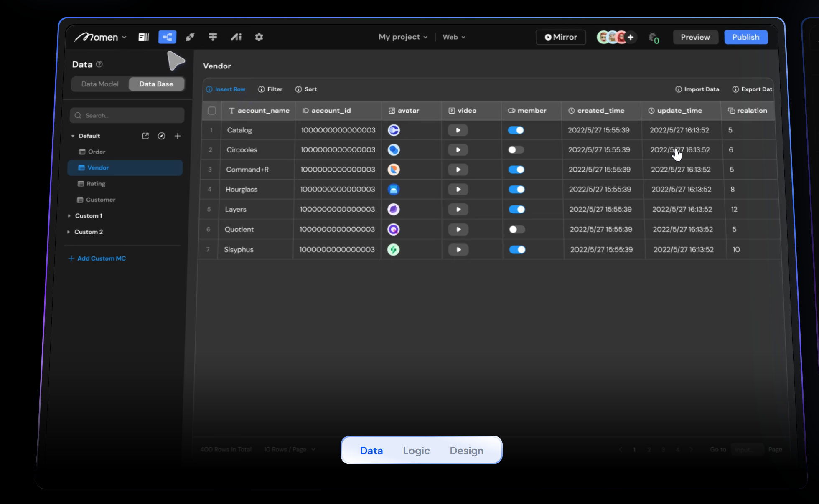
Task: Check the select-all checkbox in table header
Action: 212,111
